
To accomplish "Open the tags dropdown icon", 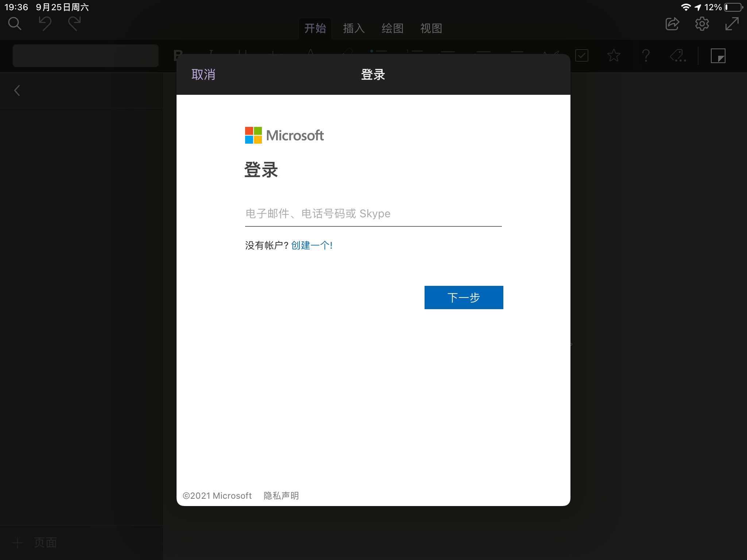I will click(678, 56).
